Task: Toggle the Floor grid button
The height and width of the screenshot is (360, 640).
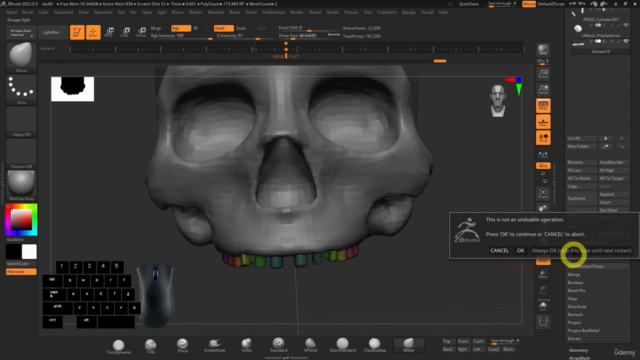Action: click(543, 122)
